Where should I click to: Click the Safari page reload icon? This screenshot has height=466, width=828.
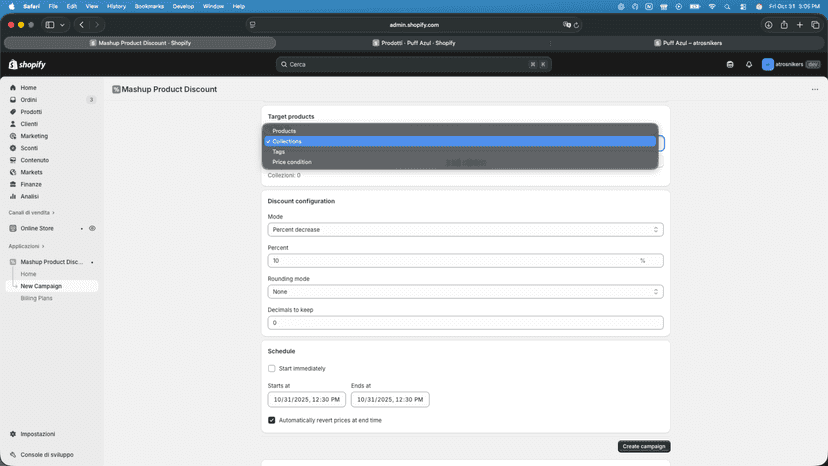[577, 25]
